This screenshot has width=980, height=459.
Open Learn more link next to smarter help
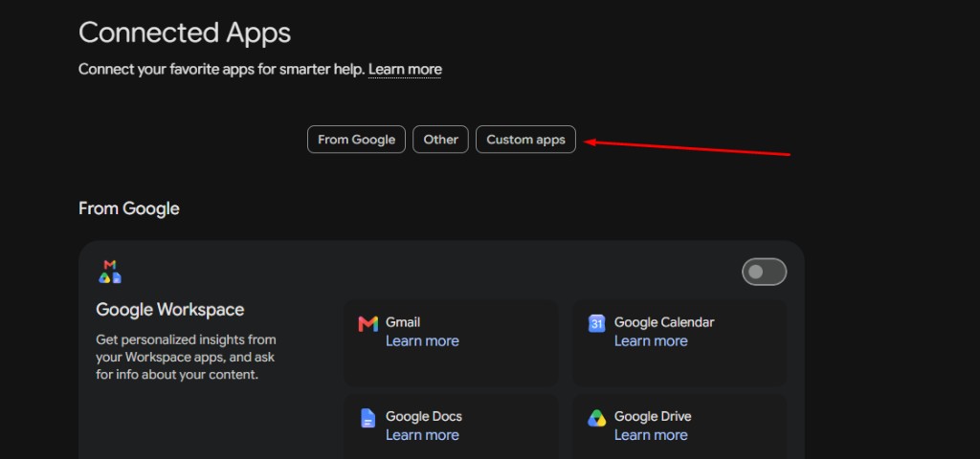(x=405, y=69)
